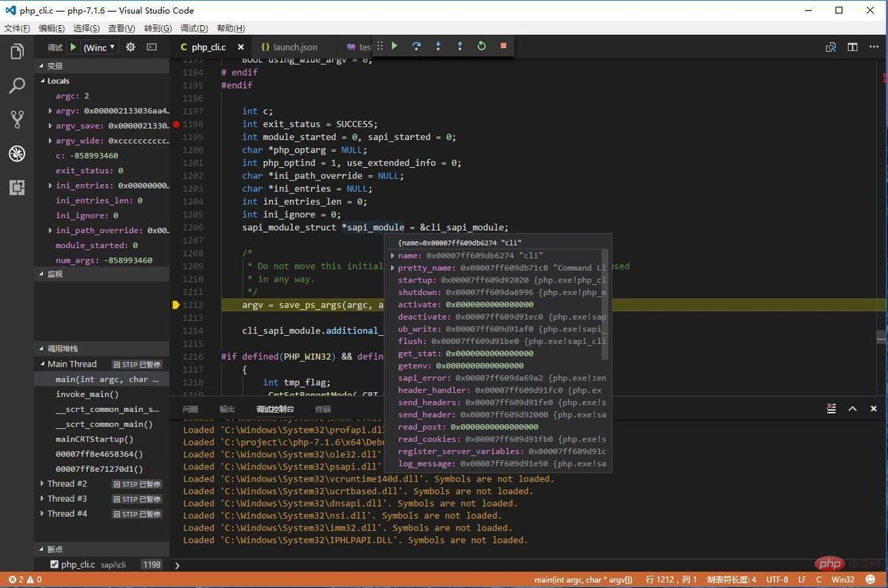Open launch.json with debug gear icon
This screenshot has height=588, width=888.
131,47
